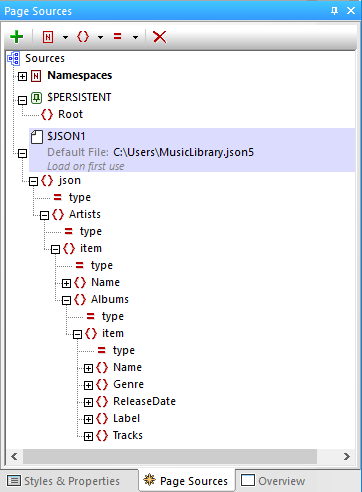Image resolution: width=362 pixels, height=492 pixels.
Task: Collapse the $PERSISTENT node
Action: pyautogui.click(x=22, y=100)
